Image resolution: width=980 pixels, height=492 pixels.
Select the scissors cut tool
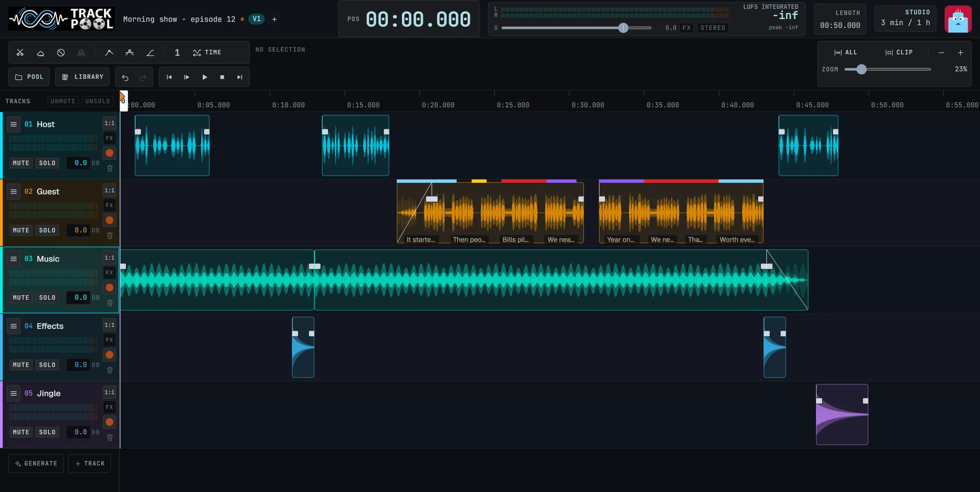coord(20,53)
